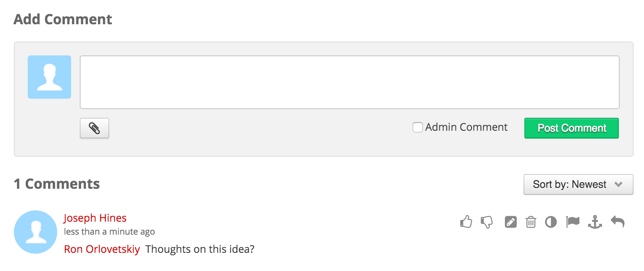Click Joseph Hines' round avatar picture
Screen dimensions: 644x271
point(36,232)
